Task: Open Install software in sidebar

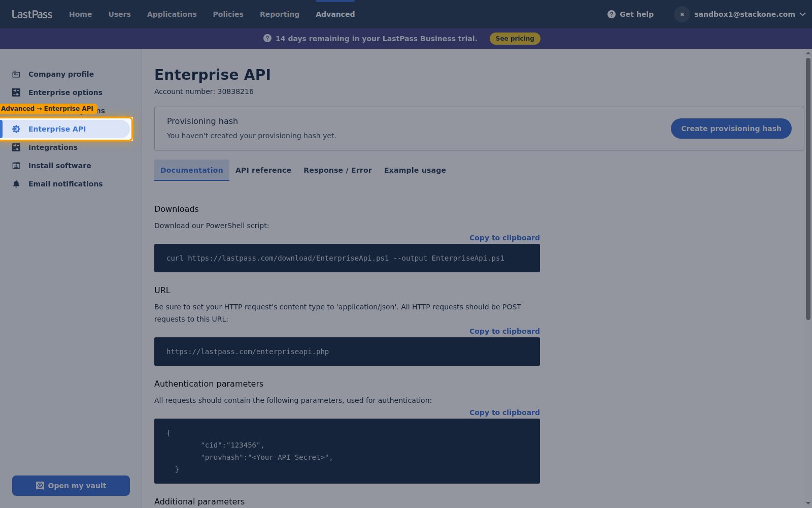Action: click(x=60, y=166)
